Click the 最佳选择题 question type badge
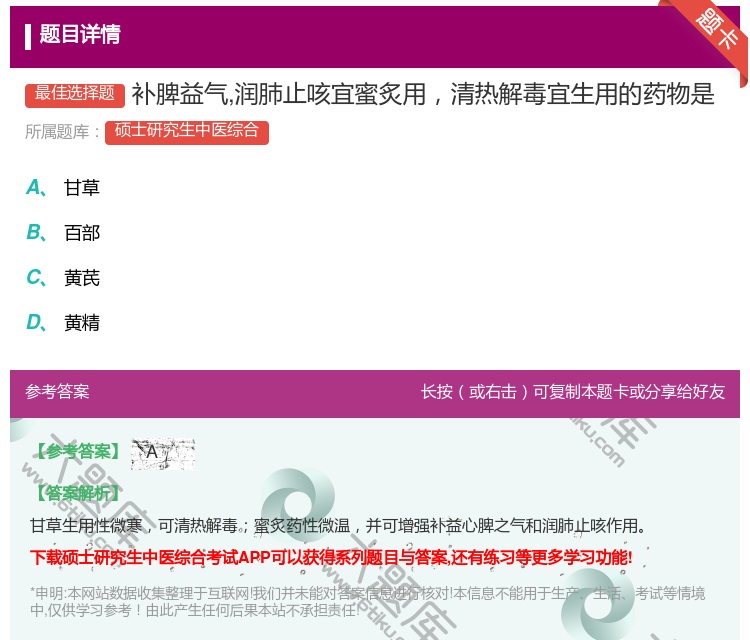Screen dimensions: 750x640 coord(75,95)
